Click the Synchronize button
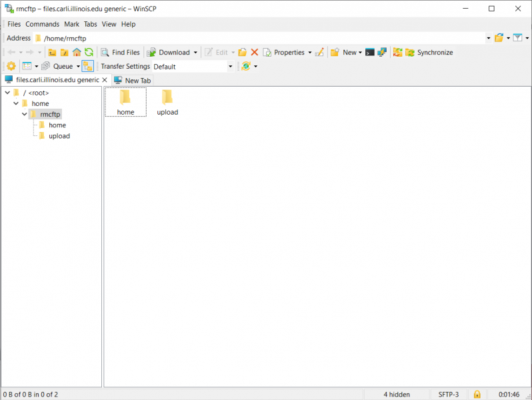 click(x=429, y=53)
